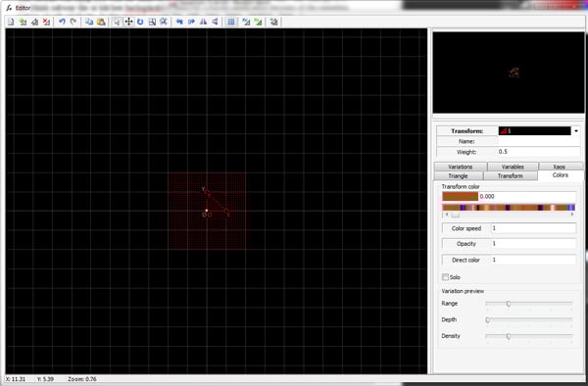Edit the Direct color value field
The image size is (588, 386).
click(533, 260)
